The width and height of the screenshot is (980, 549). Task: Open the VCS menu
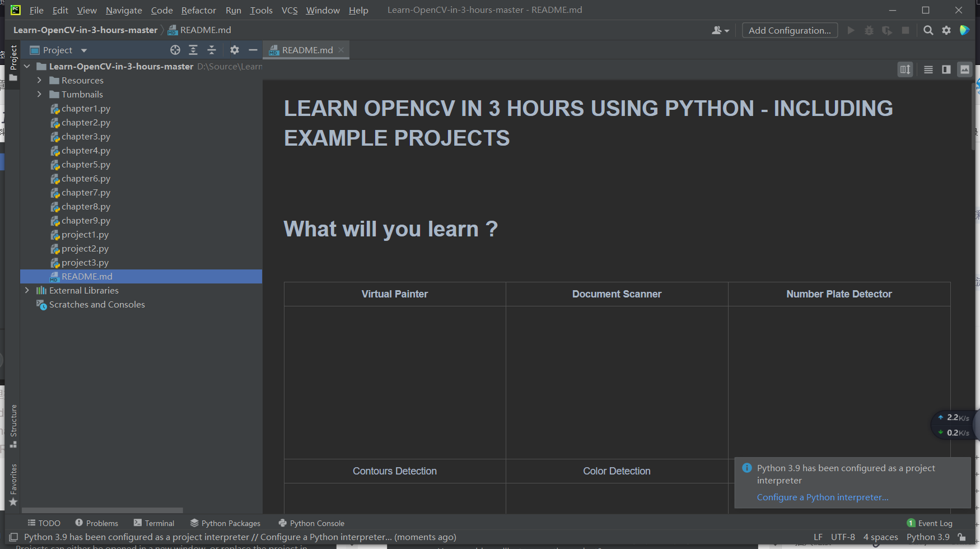coord(290,10)
